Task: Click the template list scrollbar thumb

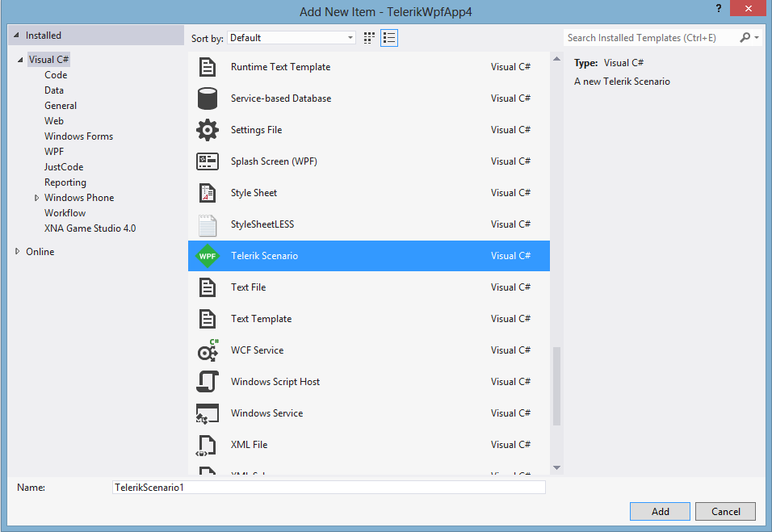Action: pos(557,387)
